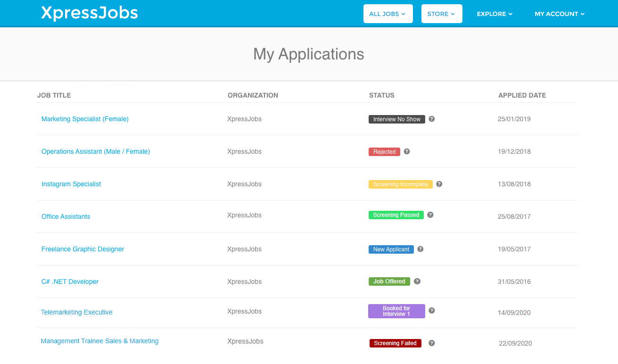This screenshot has height=364, width=618.
Task: Open the Office Assistants job link
Action: 66,216
